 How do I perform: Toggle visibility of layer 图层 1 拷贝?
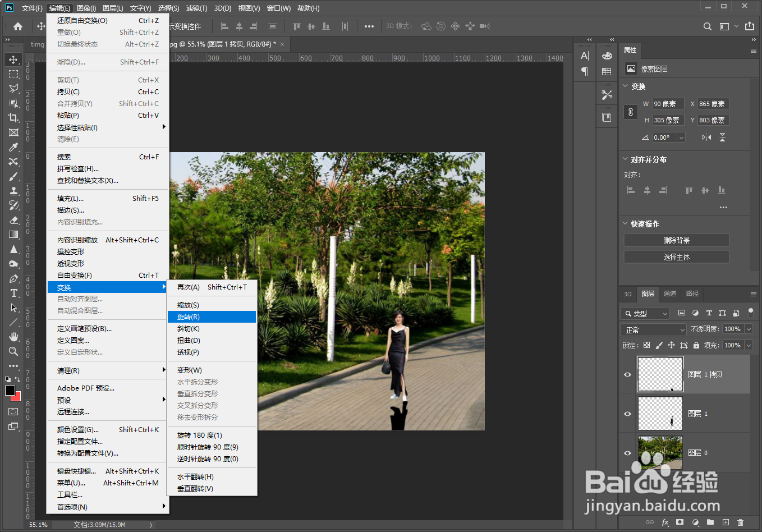click(x=627, y=374)
